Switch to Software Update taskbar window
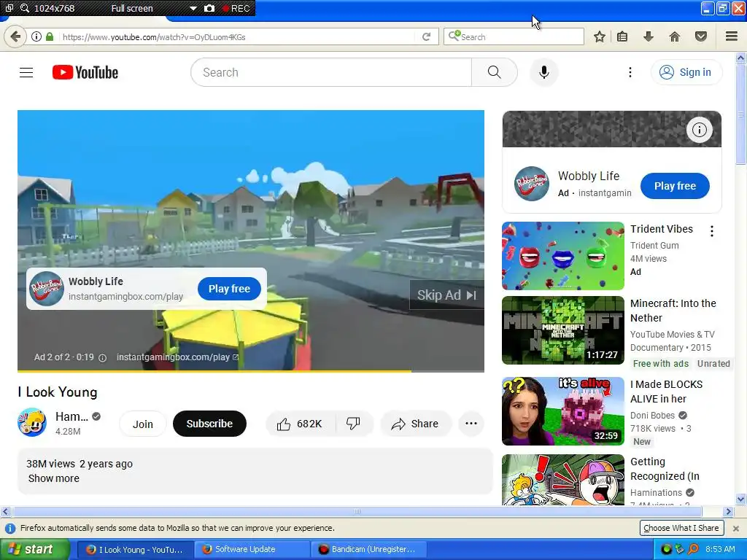Viewport: 747px width, 560px height. [x=252, y=550]
